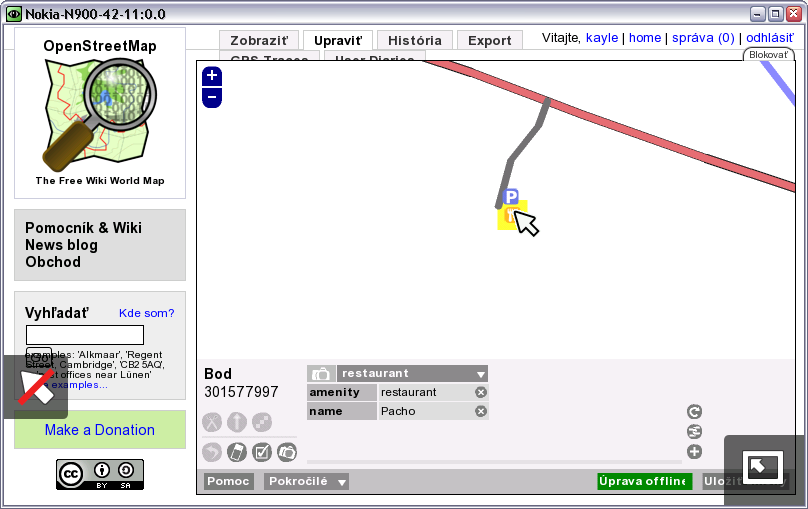The height and width of the screenshot is (509, 808).
Task: Click the relation icon below repeat tags
Action: point(695,431)
